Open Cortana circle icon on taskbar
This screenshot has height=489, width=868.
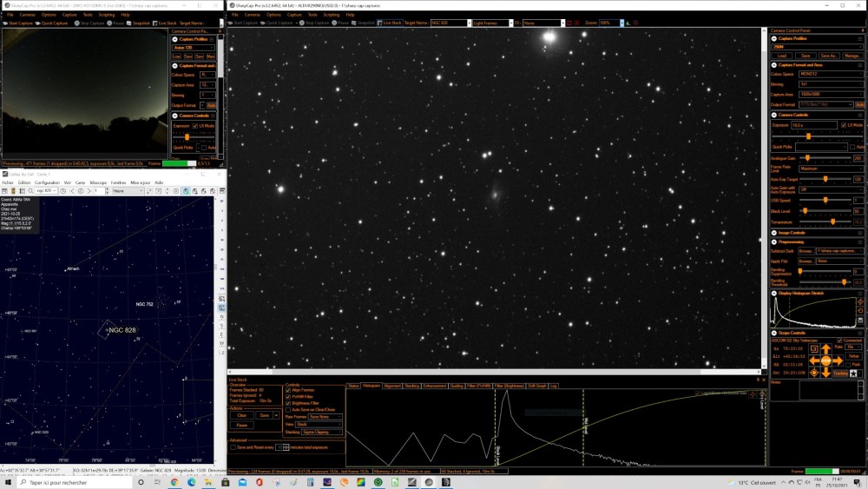(141, 482)
